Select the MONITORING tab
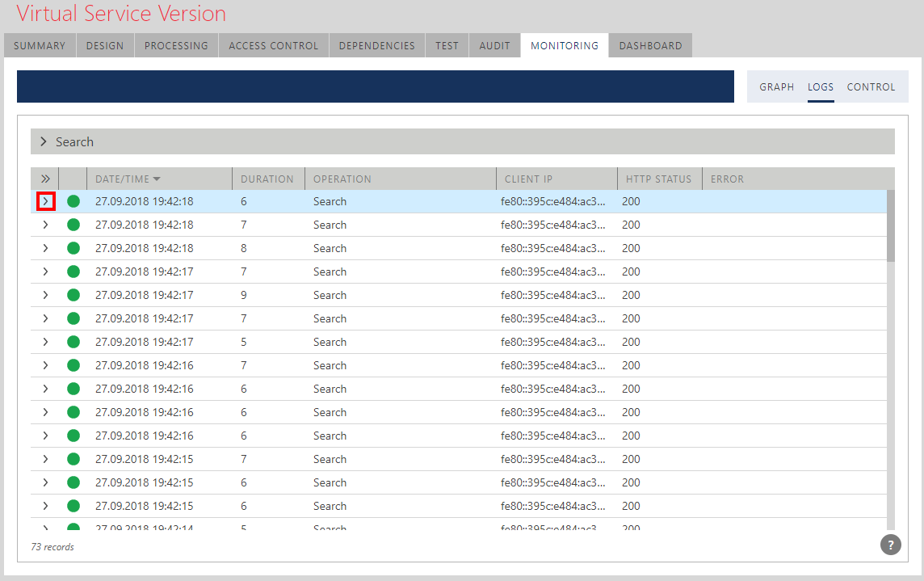924x581 pixels. click(565, 45)
